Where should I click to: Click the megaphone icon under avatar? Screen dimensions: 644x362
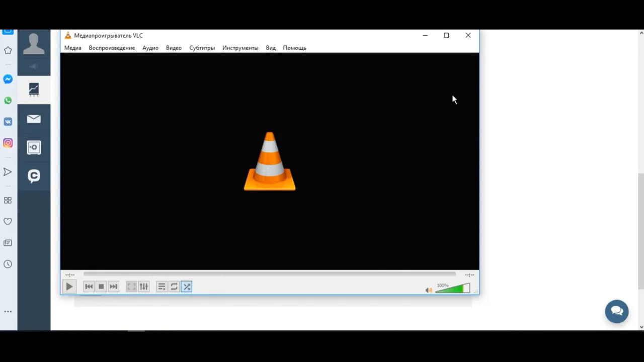tap(34, 66)
